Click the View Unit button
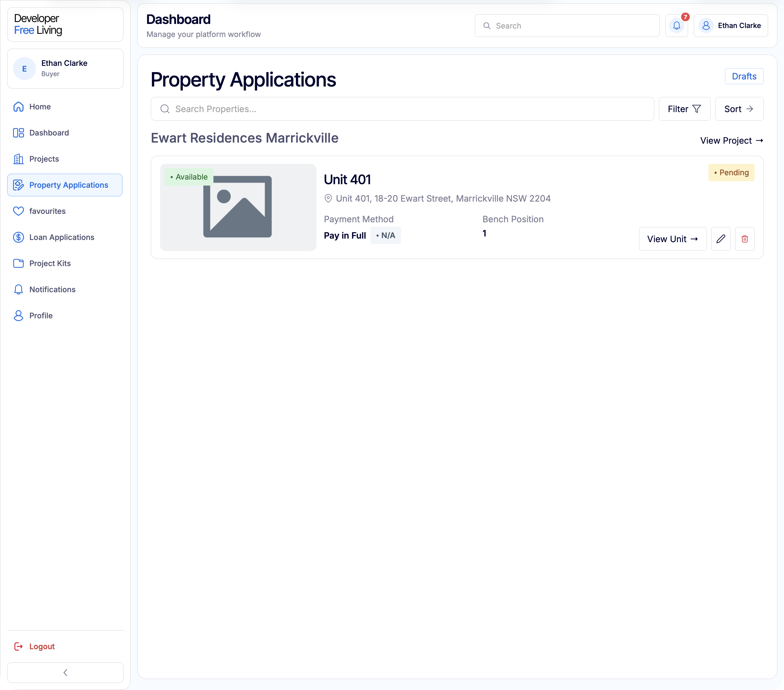 pyautogui.click(x=673, y=239)
